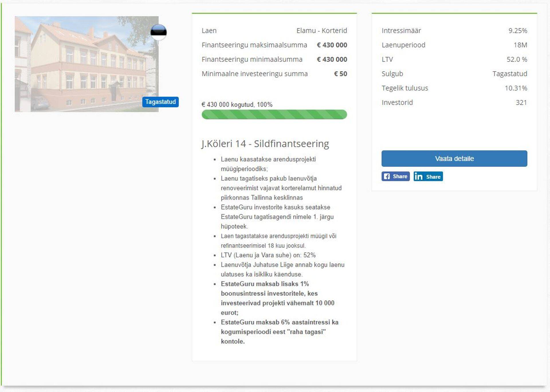The height and width of the screenshot is (392, 550).
Task: Click the Elamu - Korterid loan type
Action: [x=321, y=31]
